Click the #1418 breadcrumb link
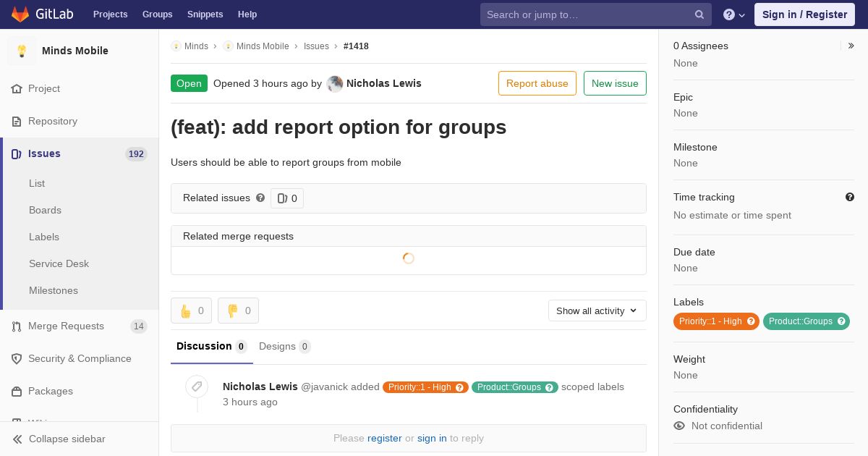 (x=356, y=46)
